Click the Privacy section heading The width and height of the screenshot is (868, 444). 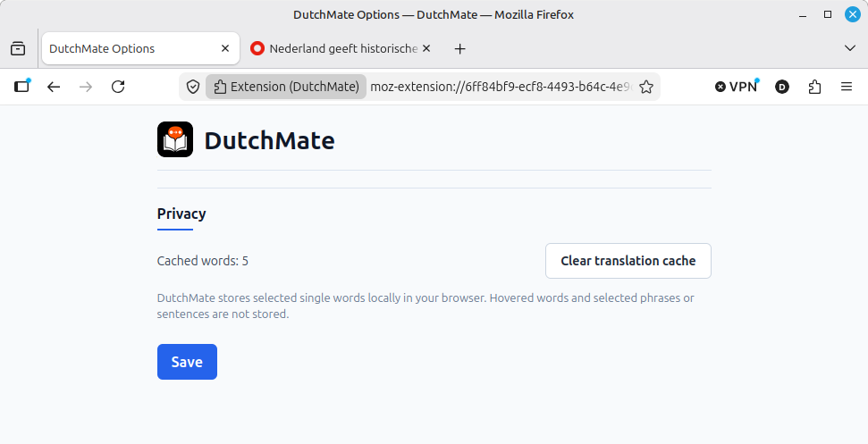[181, 214]
